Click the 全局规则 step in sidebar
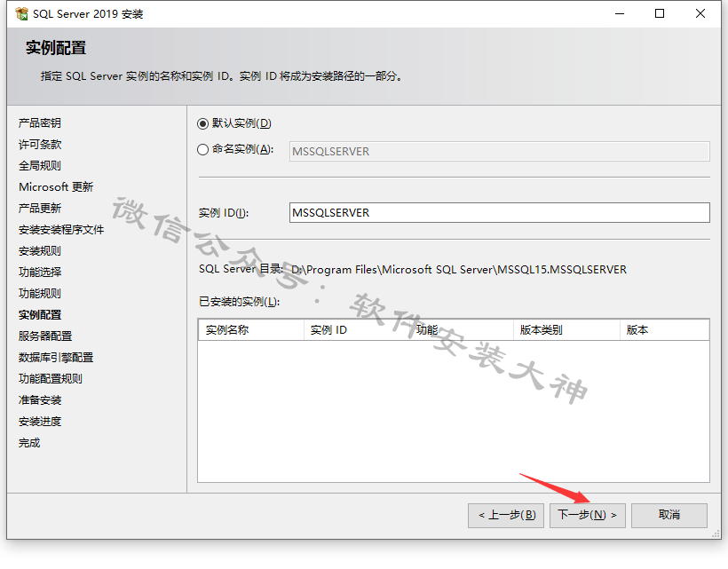The height and width of the screenshot is (569, 728). (x=40, y=166)
